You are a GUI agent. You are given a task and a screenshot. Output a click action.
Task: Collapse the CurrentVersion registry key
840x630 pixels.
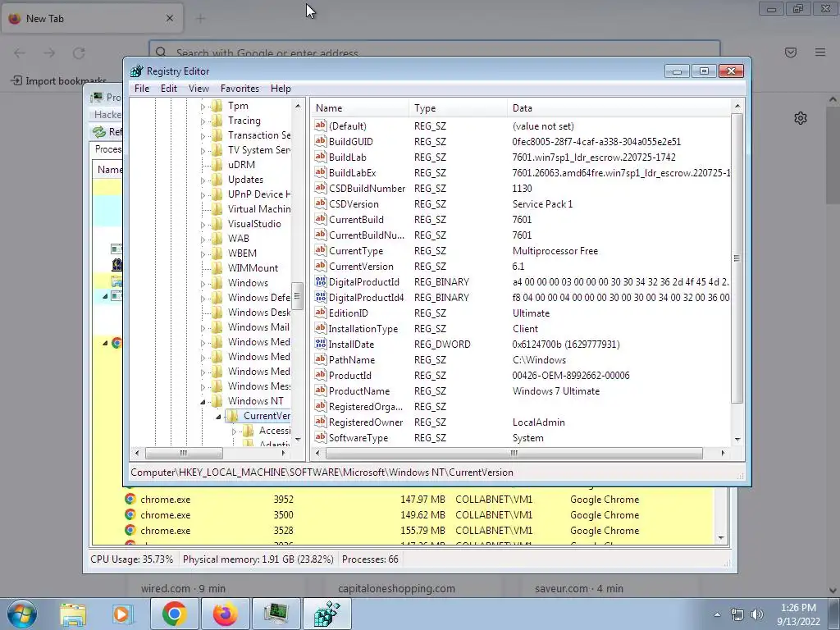[218, 416]
